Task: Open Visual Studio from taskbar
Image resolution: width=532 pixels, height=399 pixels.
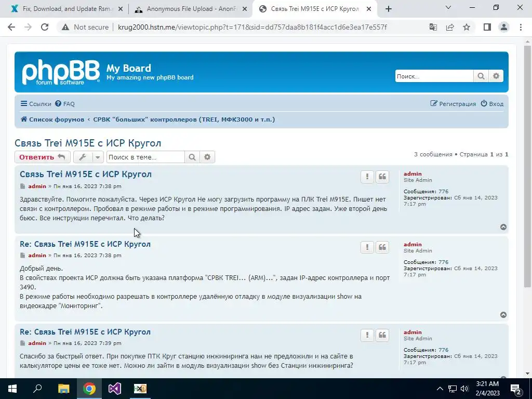Action: click(x=115, y=389)
